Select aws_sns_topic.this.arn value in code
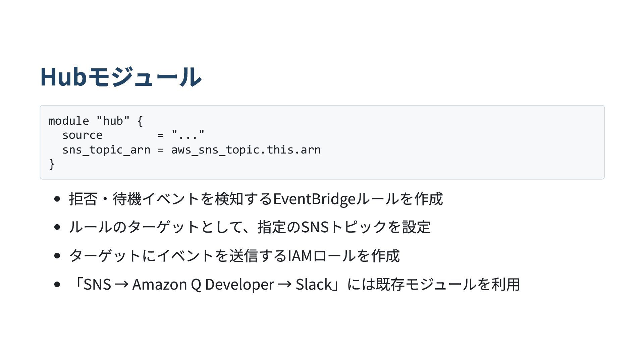Viewport: 644px width, 362px height. [246, 150]
